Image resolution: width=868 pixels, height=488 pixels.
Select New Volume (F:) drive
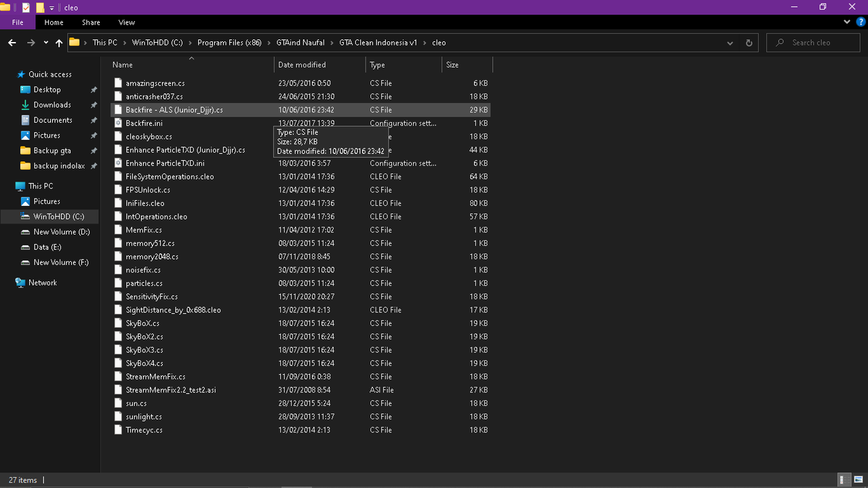click(61, 262)
